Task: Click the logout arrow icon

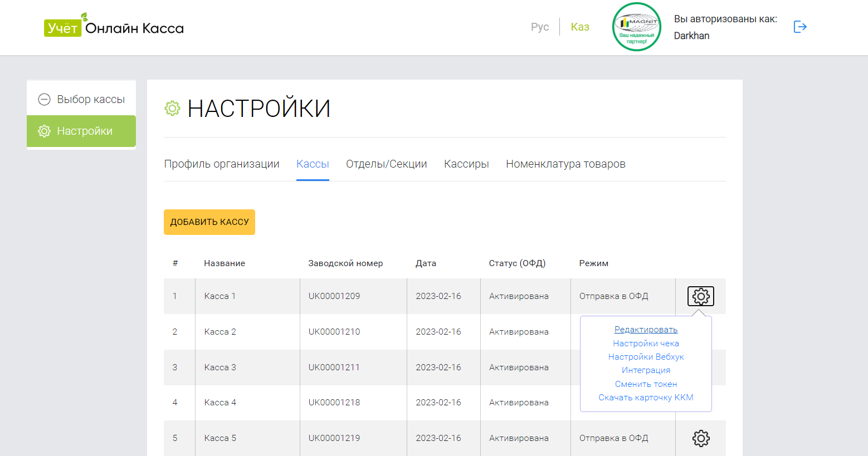Action: (800, 27)
